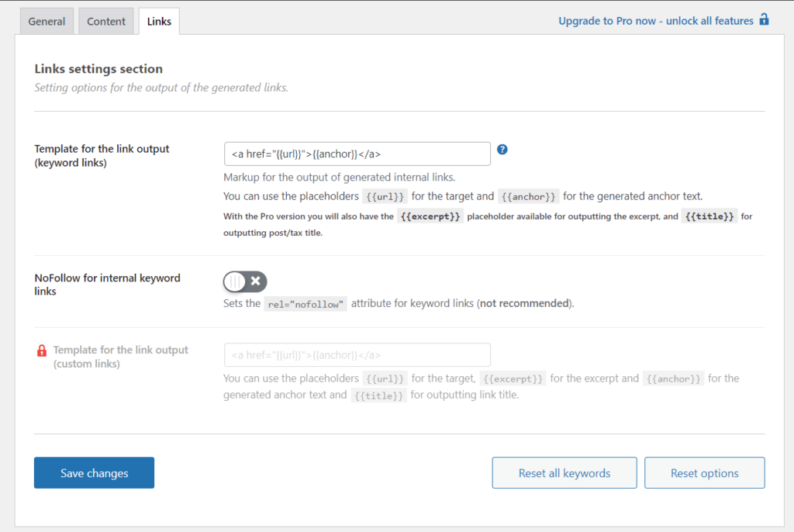Viewport: 794px width, 532px height.
Task: Click Reset all keywords
Action: pos(564,472)
